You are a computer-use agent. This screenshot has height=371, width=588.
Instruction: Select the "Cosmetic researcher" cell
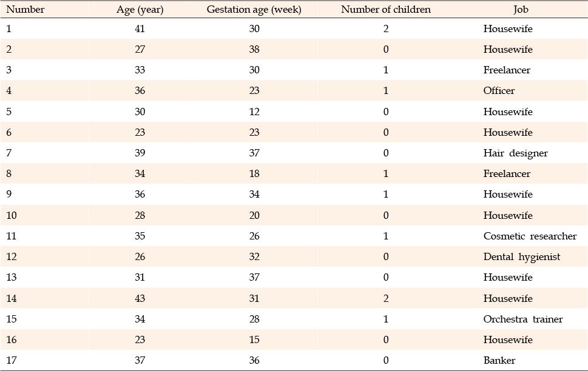coord(530,236)
